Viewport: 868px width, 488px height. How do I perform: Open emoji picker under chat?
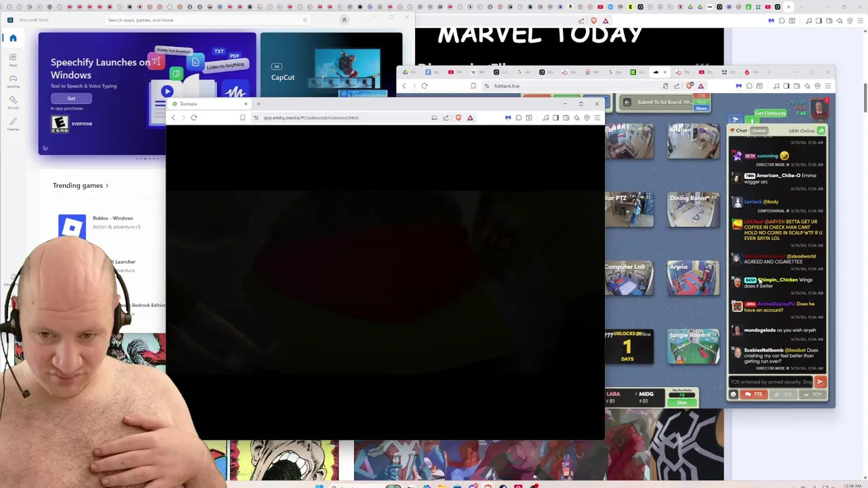coord(733,394)
